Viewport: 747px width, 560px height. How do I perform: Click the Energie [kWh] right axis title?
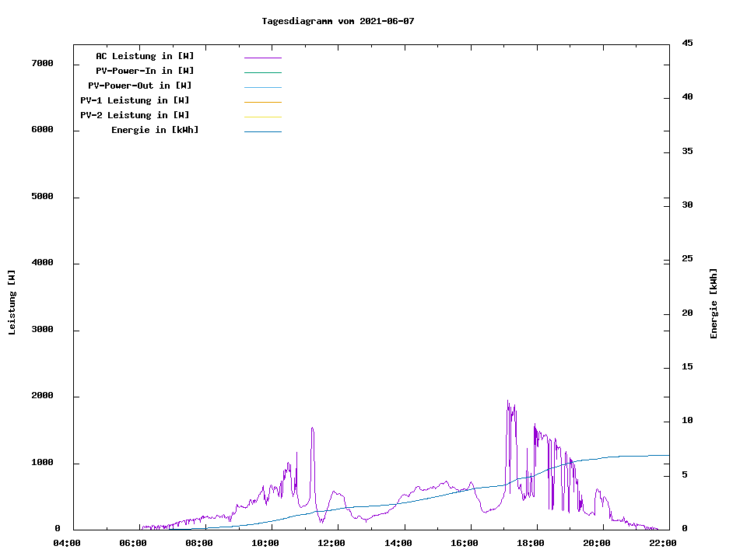tap(714, 303)
